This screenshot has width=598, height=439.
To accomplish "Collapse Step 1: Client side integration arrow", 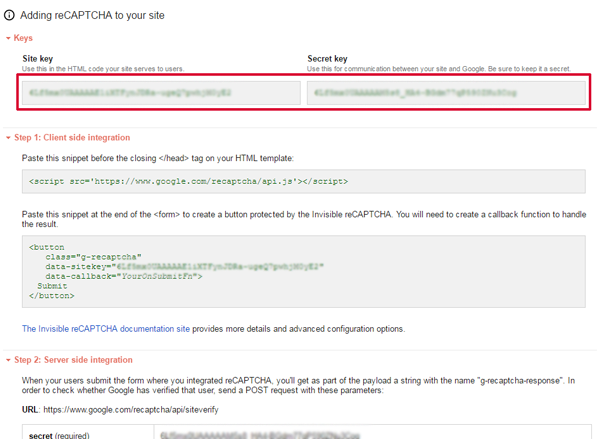I will [8, 138].
